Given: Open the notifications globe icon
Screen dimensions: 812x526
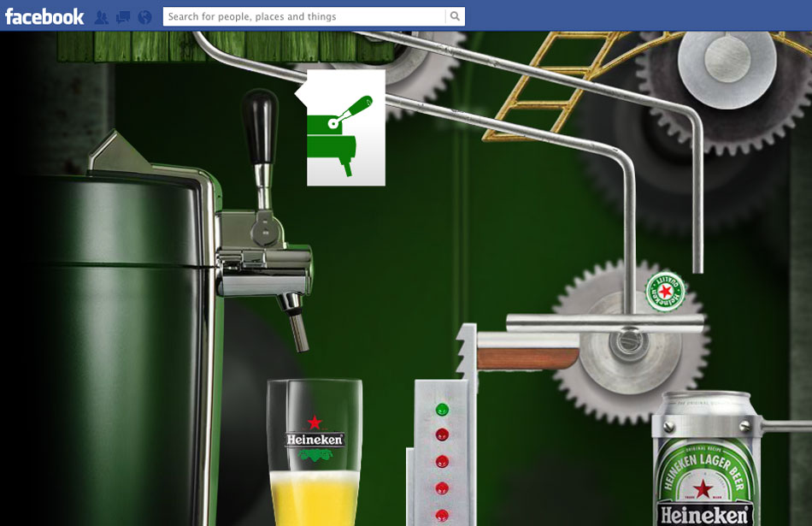Looking at the screenshot, I should (145, 17).
